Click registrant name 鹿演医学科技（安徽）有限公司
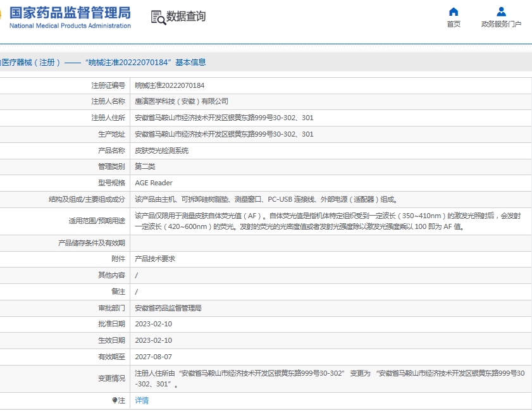 (x=182, y=101)
